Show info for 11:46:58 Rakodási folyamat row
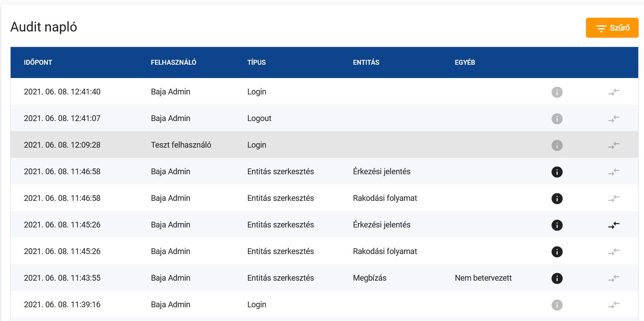This screenshot has width=644, height=321. [x=557, y=199]
